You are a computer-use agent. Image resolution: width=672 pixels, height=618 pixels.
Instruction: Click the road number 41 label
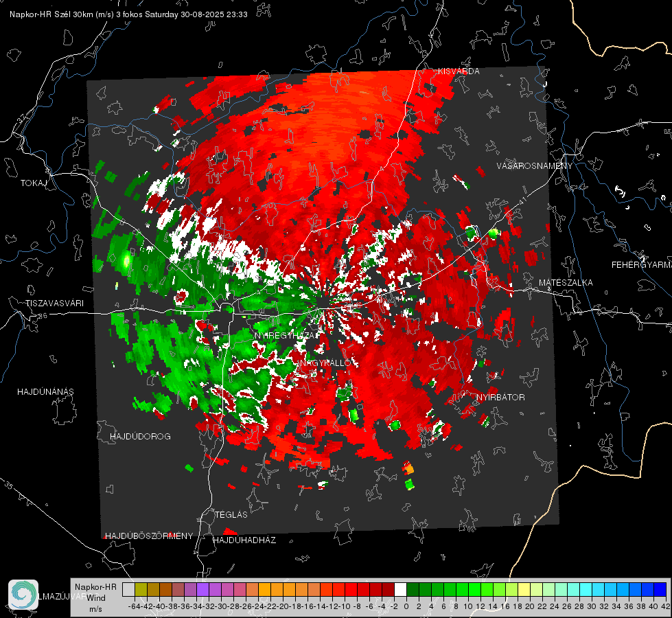[x=522, y=201]
